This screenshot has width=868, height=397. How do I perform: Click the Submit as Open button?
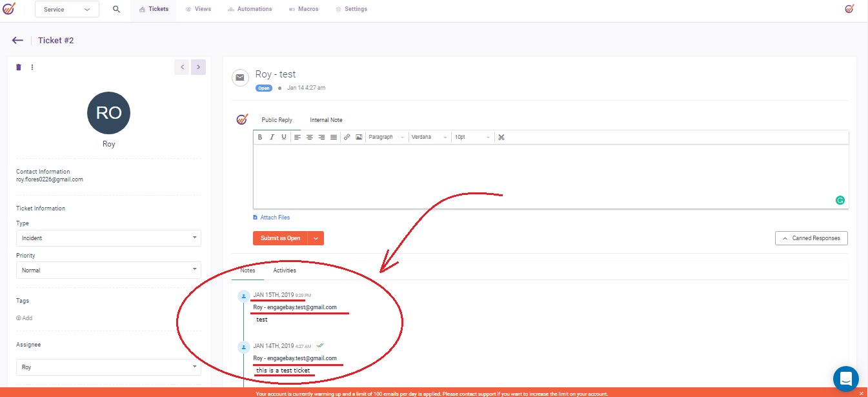[x=280, y=238]
